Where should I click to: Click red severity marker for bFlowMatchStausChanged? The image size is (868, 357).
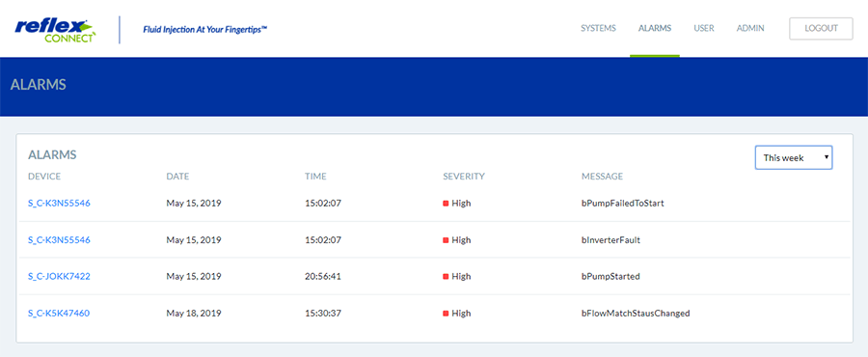(x=446, y=314)
